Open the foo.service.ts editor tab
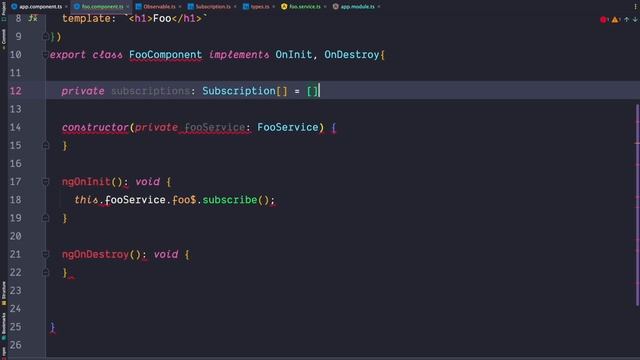The image size is (640, 360). click(x=305, y=7)
